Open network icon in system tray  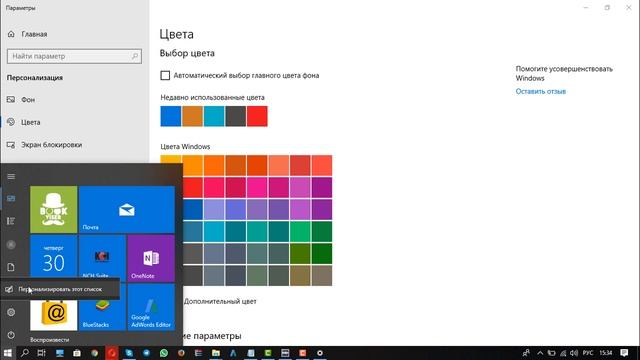click(563, 353)
